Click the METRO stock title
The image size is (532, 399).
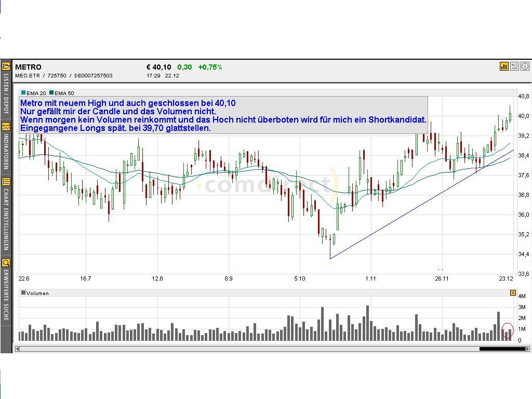tap(28, 67)
